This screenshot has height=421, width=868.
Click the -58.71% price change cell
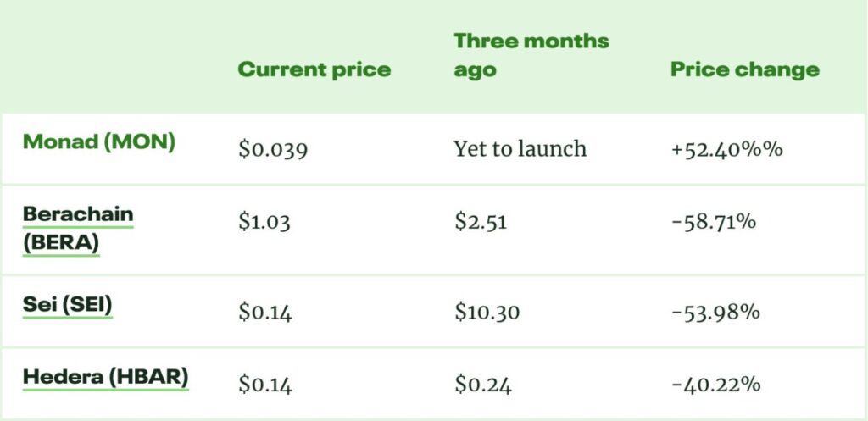(x=715, y=223)
